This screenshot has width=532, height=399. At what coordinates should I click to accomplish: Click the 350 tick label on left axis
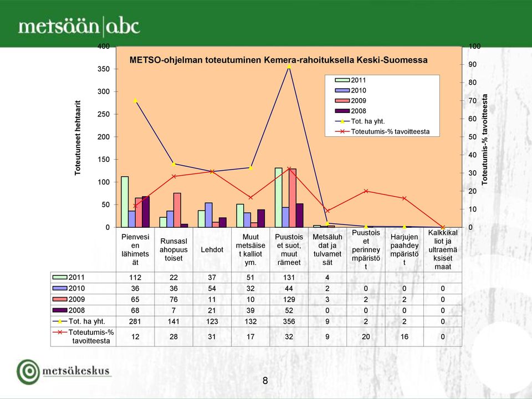click(104, 69)
